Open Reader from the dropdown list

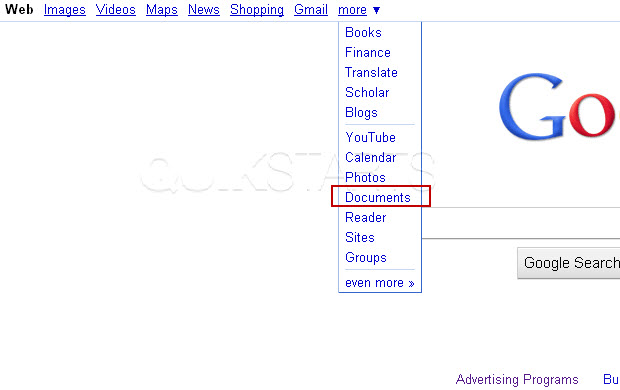click(x=365, y=217)
